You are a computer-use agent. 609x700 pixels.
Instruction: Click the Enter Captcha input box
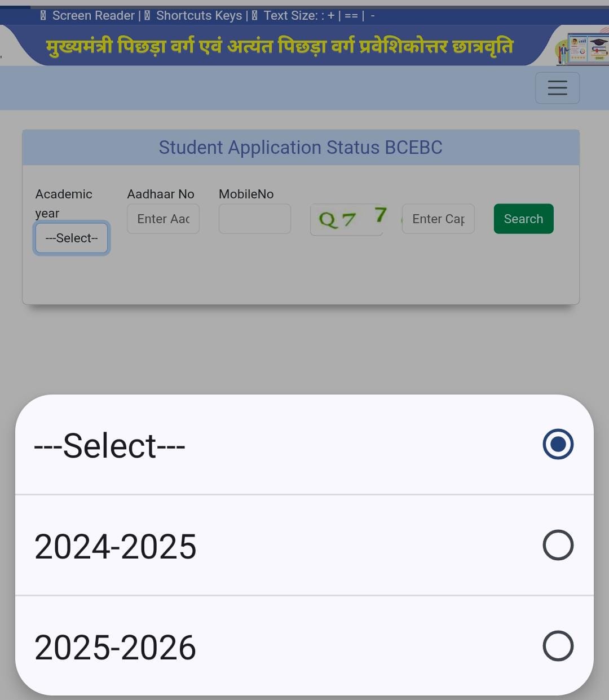click(x=438, y=219)
